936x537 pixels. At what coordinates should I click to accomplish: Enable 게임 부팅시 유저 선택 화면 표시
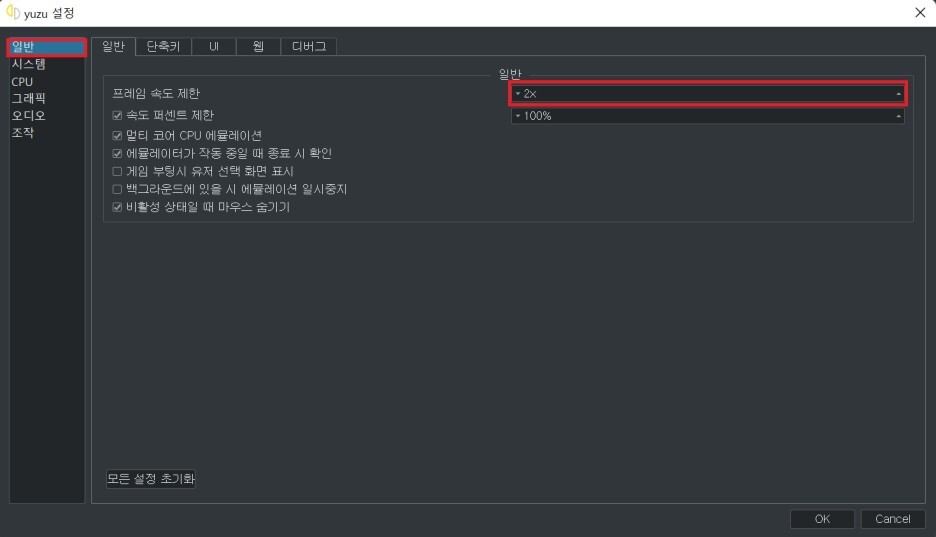tap(117, 171)
